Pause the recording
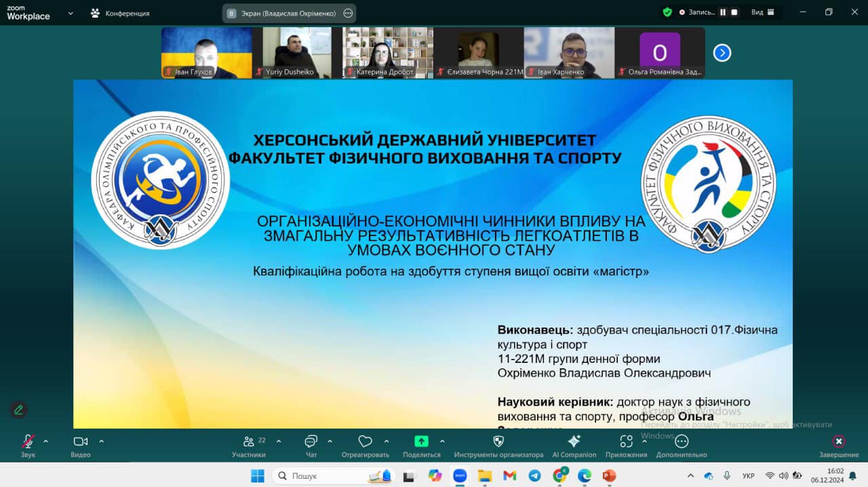Viewport: 868px width, 487px height. (723, 12)
